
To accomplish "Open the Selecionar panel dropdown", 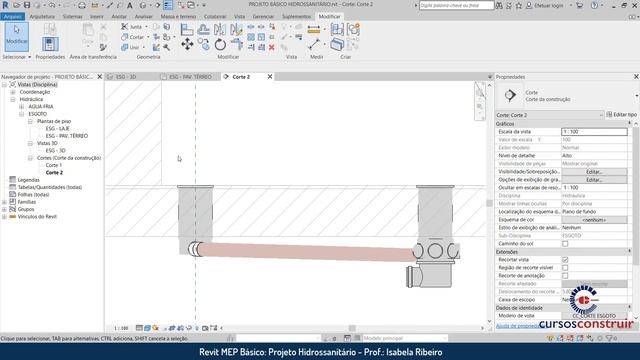I will 17,57.
